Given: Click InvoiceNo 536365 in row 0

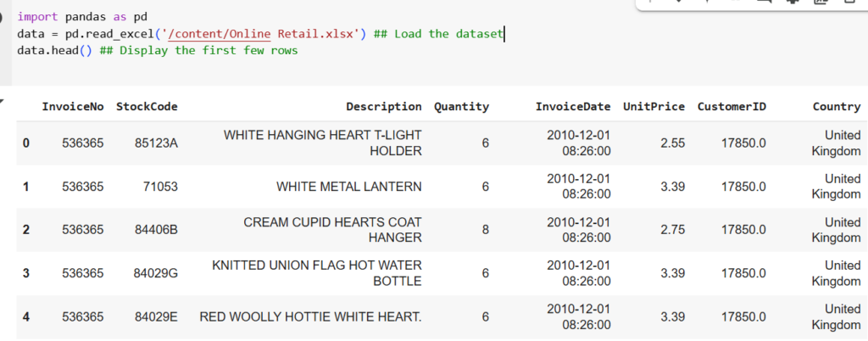Looking at the screenshot, I should click(x=82, y=143).
